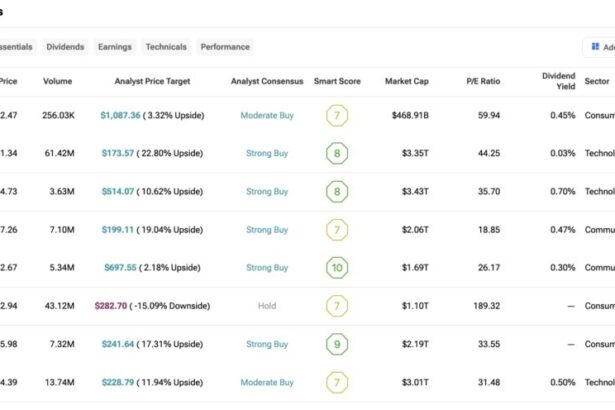Click Smart Score 8 badge in $173.57 row
This screenshot has height=410, width=615.
click(337, 154)
